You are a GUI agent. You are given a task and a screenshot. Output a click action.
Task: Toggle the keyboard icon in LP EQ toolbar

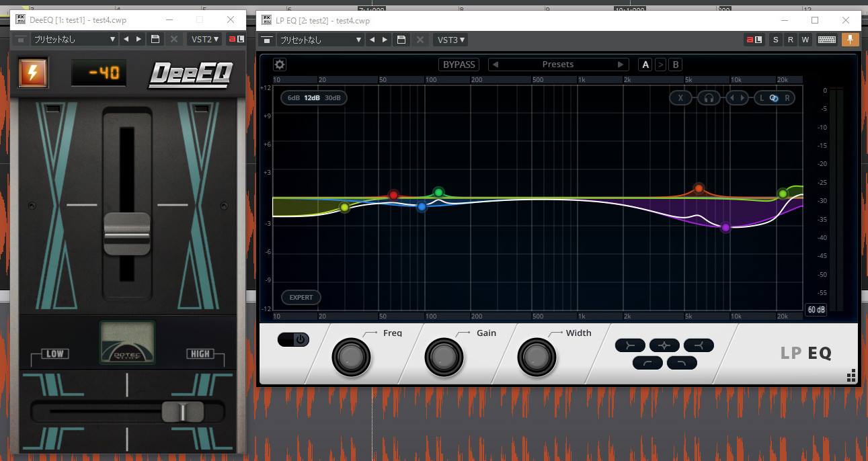click(x=827, y=40)
